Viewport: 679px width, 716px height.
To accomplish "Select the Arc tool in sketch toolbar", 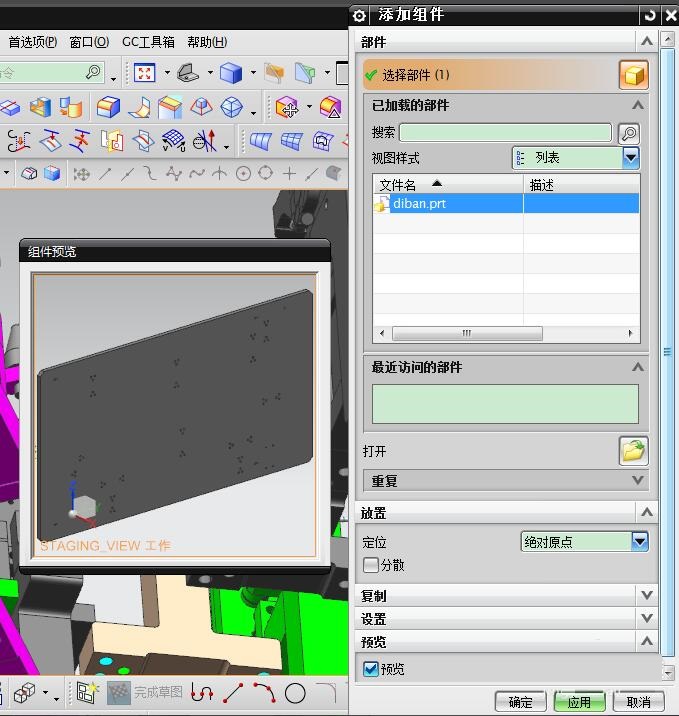I will tap(264, 693).
